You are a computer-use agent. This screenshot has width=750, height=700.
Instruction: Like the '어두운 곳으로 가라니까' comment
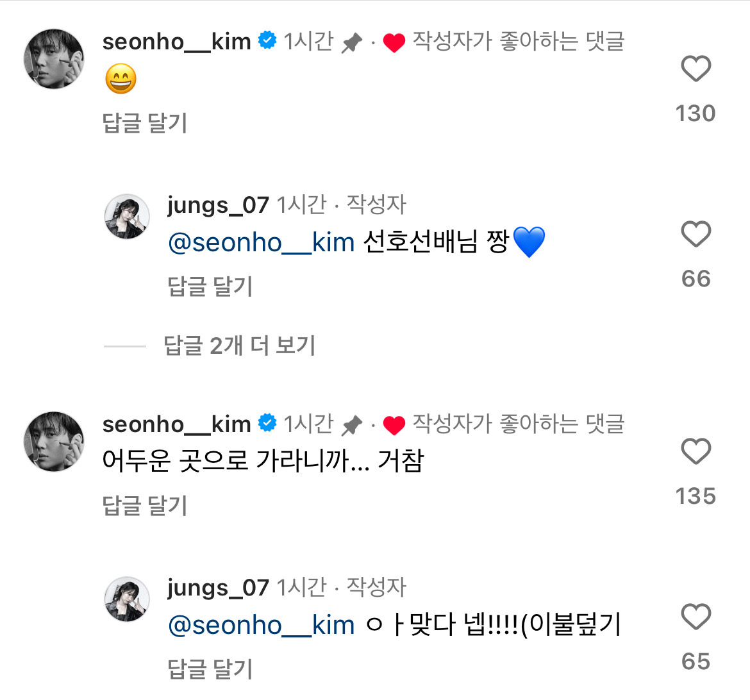pyautogui.click(x=696, y=452)
